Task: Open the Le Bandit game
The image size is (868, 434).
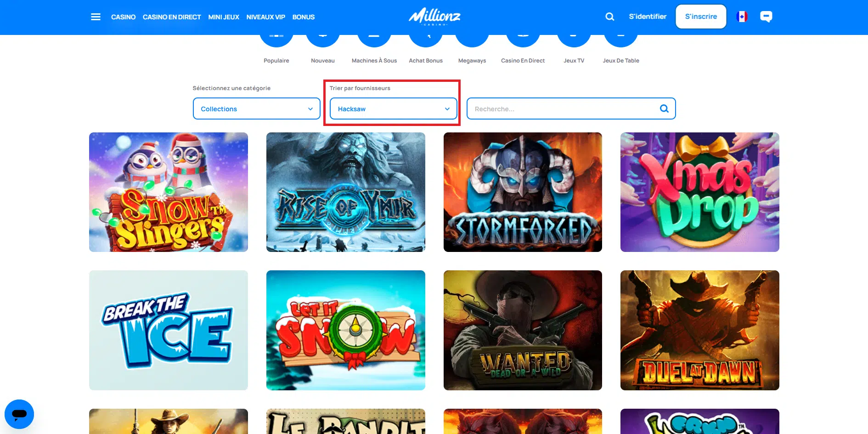Action: [346, 421]
